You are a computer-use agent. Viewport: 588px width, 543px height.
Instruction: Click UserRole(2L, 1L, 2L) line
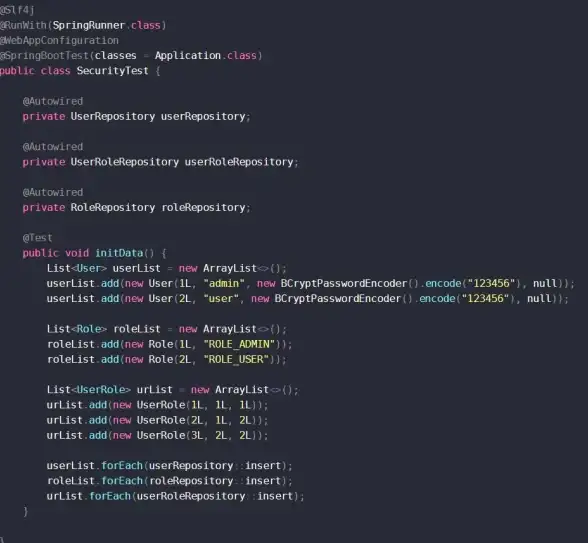tap(157, 420)
